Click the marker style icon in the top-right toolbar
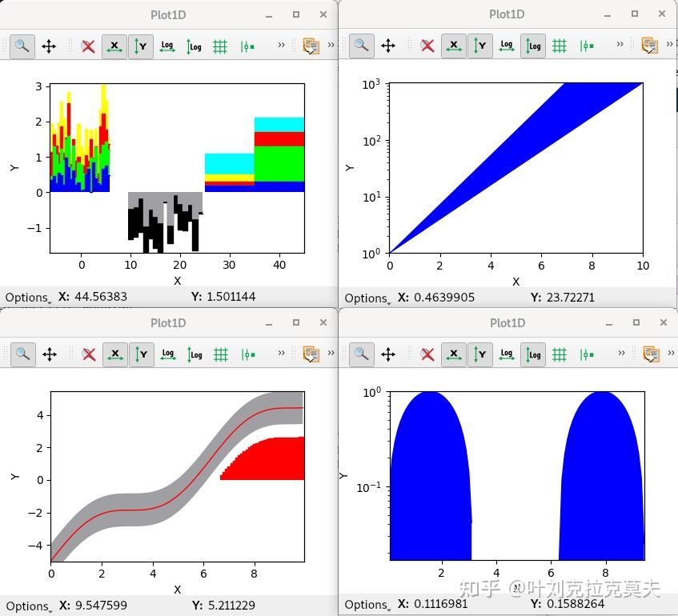Viewport: 678px width, 616px height. point(585,46)
